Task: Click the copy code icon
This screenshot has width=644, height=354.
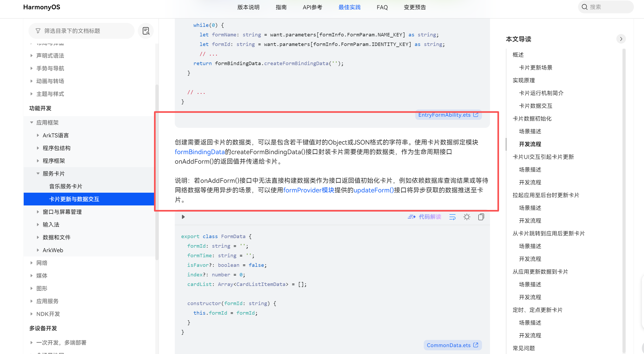Action: [481, 217]
